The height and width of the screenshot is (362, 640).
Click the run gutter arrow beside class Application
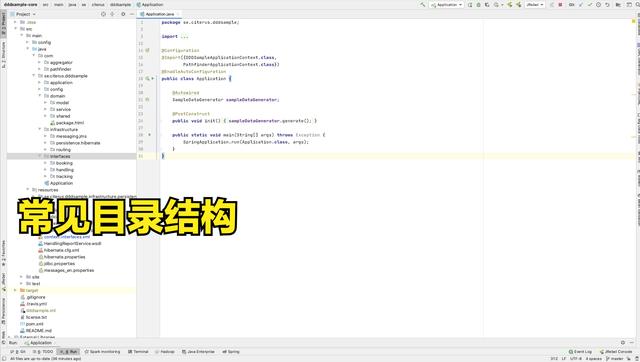[x=153, y=78]
